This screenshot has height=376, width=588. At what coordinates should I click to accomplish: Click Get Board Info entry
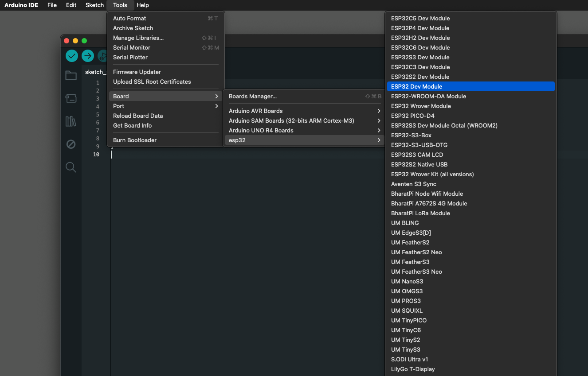click(166, 125)
